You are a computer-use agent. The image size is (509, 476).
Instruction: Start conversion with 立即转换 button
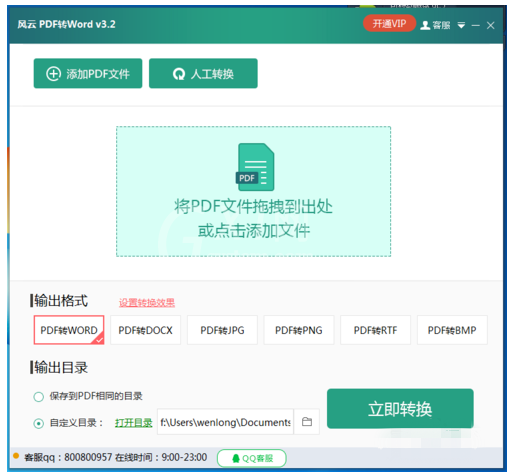[400, 409]
